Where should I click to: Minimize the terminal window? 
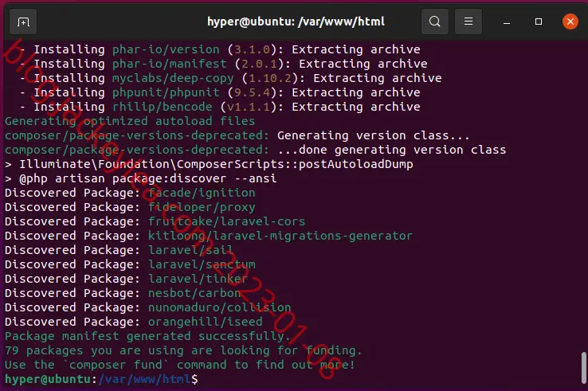pyautogui.click(x=507, y=22)
